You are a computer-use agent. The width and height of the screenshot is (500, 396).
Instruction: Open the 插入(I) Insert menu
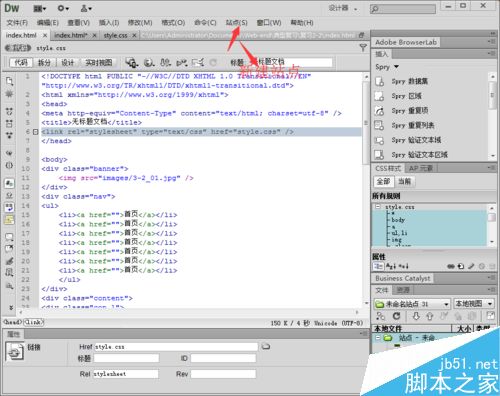tap(109, 23)
